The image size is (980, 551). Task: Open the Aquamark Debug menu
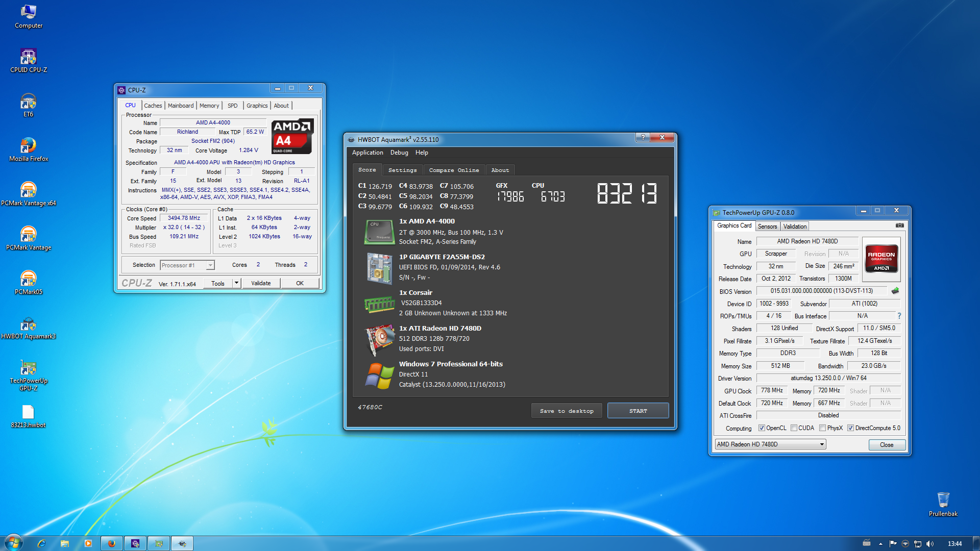click(x=399, y=153)
